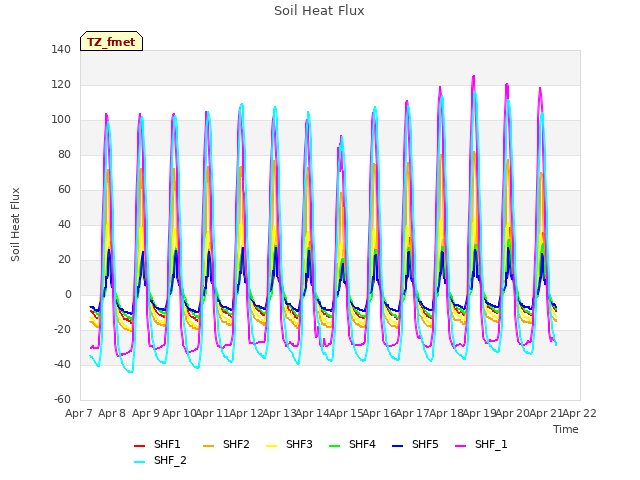Click the Apr 18 x-axis tick label

coord(446,413)
